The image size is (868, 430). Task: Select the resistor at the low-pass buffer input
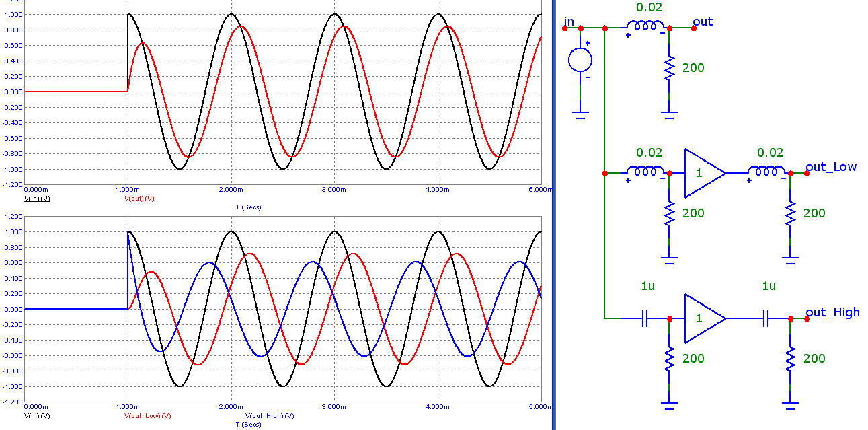click(669, 214)
